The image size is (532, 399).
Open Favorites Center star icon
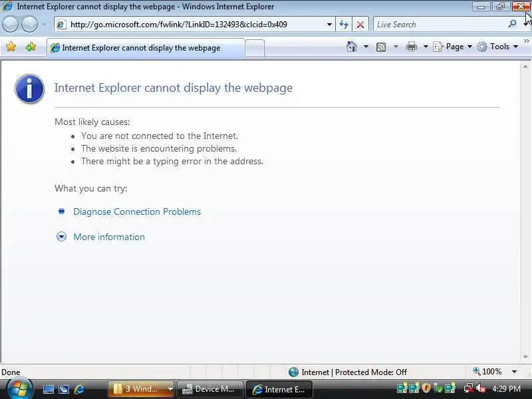pyautogui.click(x=11, y=47)
